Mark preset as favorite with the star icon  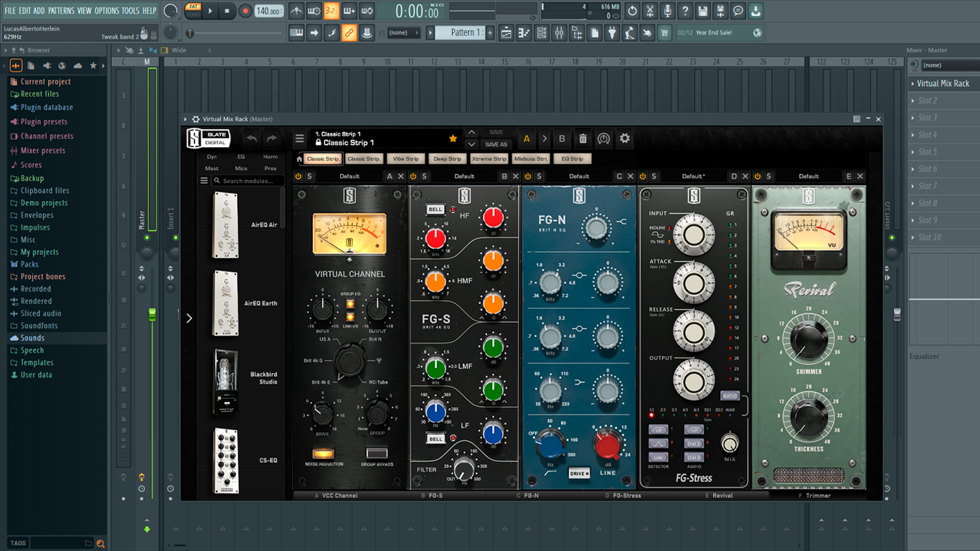pos(453,138)
